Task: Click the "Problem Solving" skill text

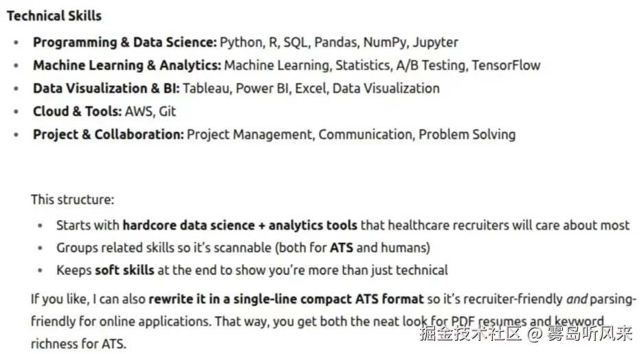Action: [467, 135]
